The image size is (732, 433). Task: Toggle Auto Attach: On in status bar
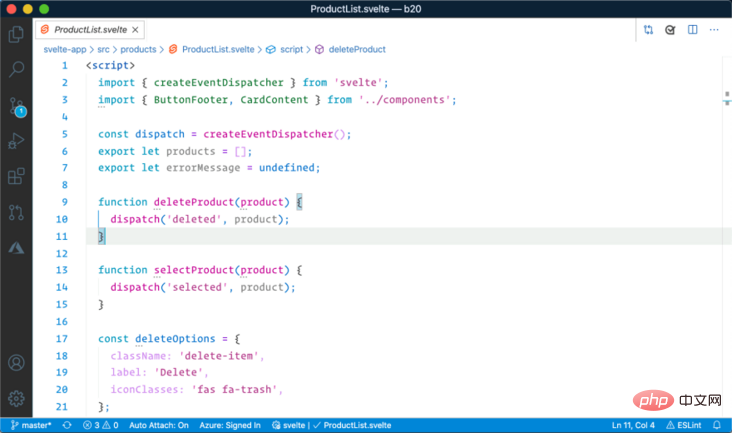tap(159, 425)
